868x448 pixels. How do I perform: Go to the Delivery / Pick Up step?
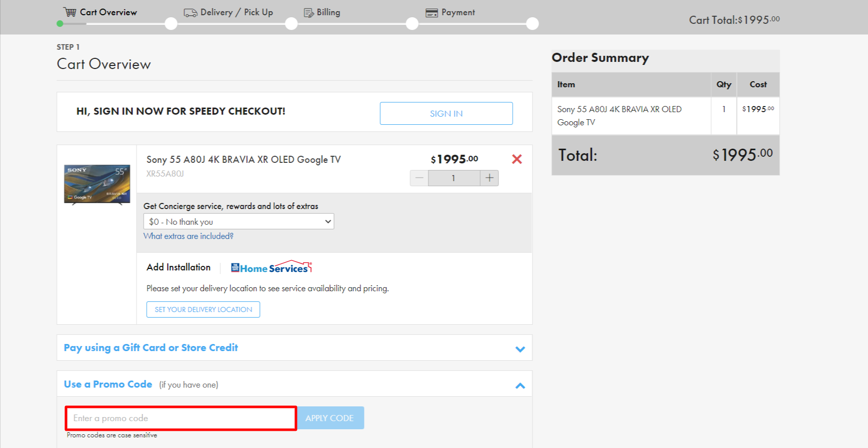pos(236,12)
